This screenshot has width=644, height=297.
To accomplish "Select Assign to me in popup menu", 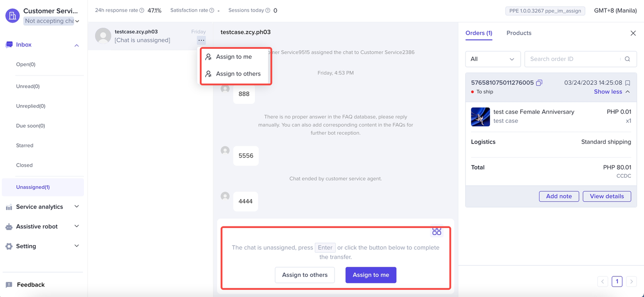I will [234, 57].
